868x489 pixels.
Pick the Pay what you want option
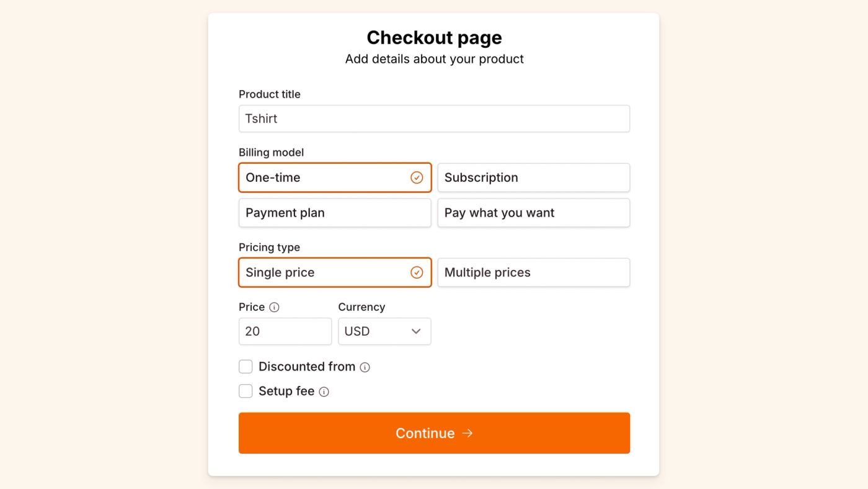tap(533, 213)
